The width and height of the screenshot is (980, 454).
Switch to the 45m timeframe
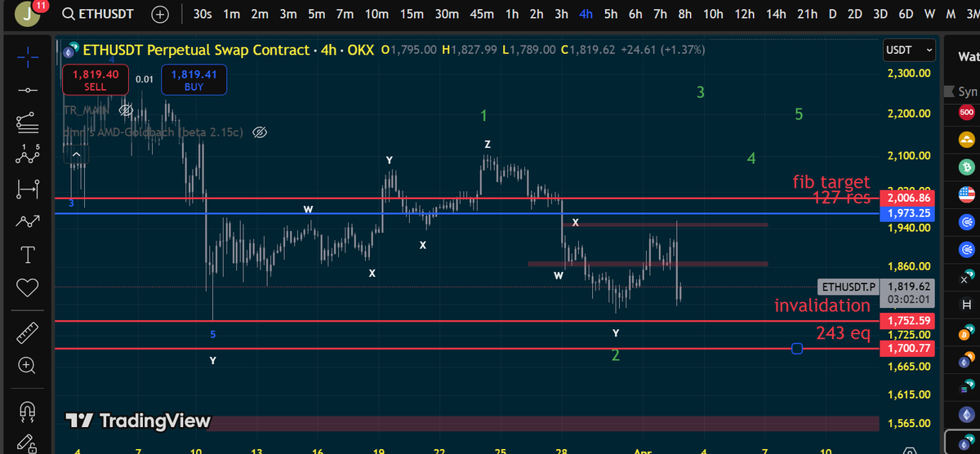[482, 14]
